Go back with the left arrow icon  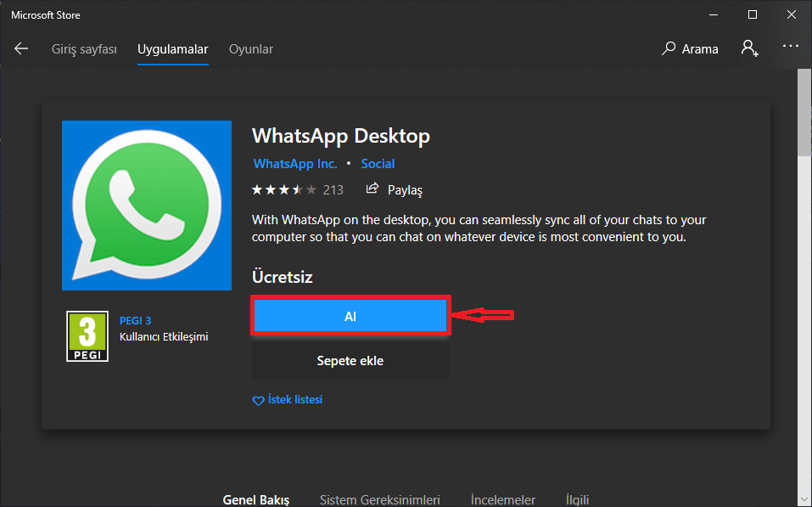tap(21, 48)
